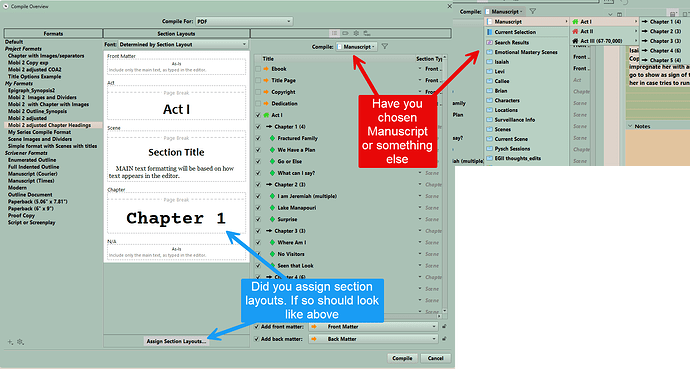Click the Cancel button
This screenshot has width=690, height=369.
(x=435, y=358)
